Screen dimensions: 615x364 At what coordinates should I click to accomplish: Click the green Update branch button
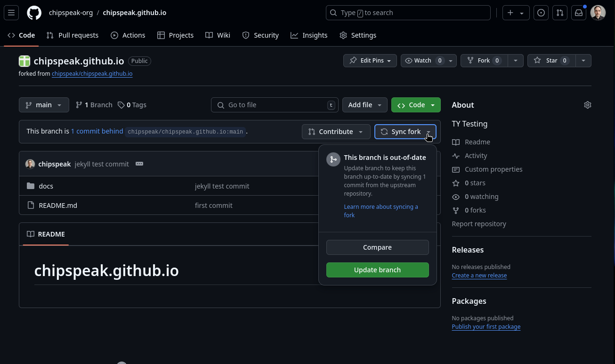tap(377, 270)
